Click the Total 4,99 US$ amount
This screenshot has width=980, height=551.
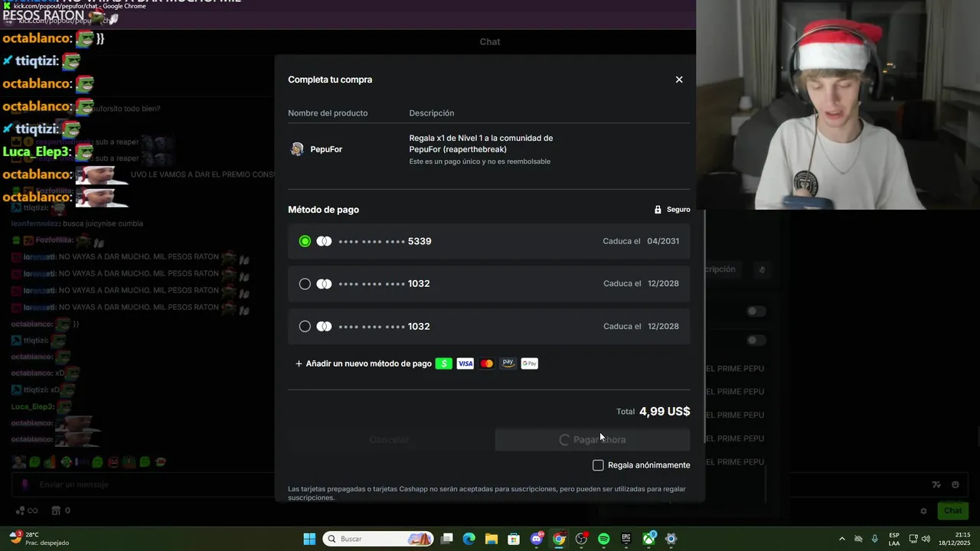[x=665, y=411]
